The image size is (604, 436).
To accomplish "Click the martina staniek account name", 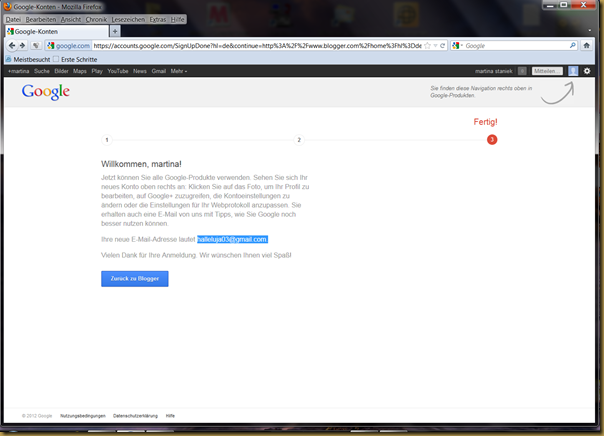I will (x=494, y=71).
